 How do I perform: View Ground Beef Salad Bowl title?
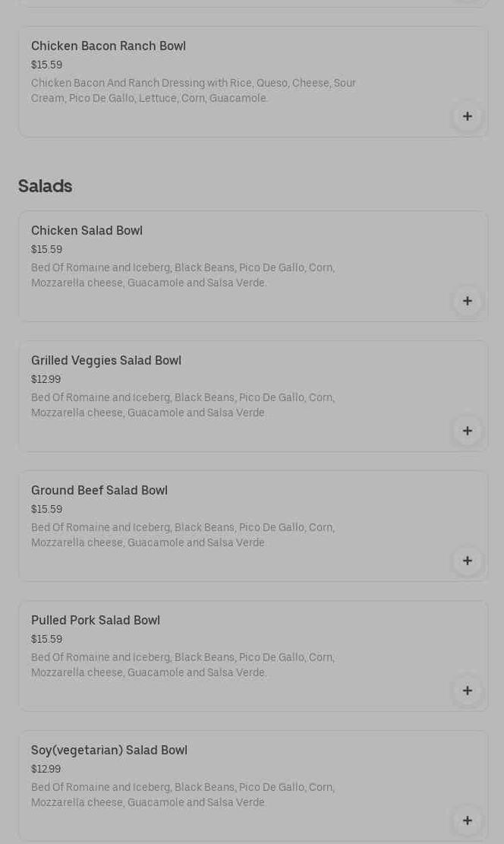(x=99, y=491)
